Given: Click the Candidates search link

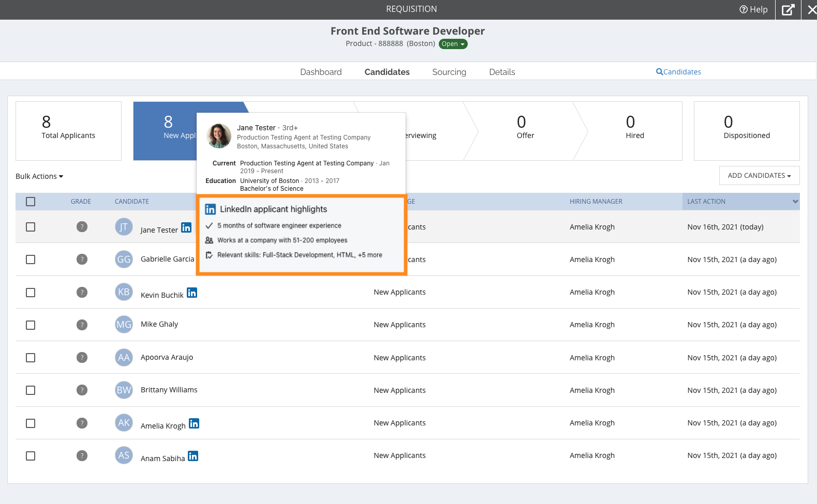Looking at the screenshot, I should coord(678,72).
